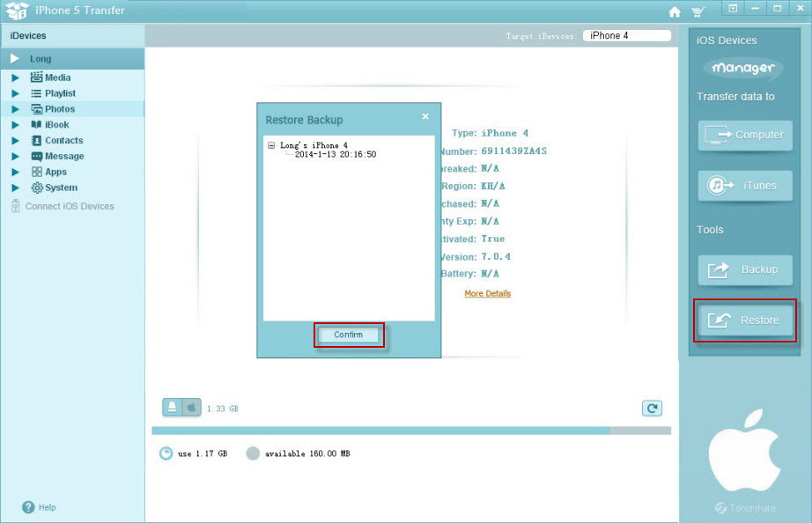Expand the Apps category arrow

coord(16,172)
